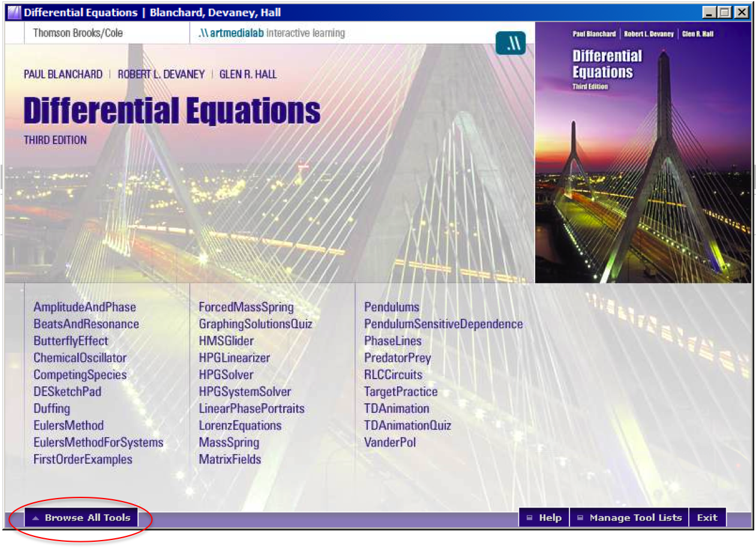Open the TDAnimation tool

[x=397, y=409]
